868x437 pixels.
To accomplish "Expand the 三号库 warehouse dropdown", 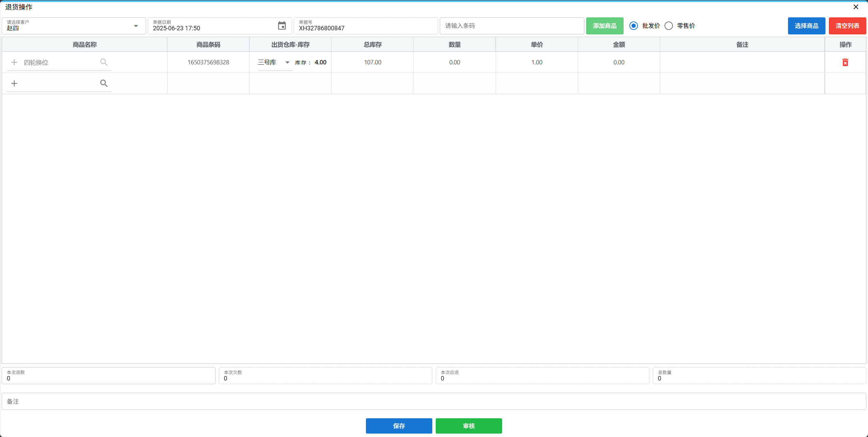I will [275, 62].
